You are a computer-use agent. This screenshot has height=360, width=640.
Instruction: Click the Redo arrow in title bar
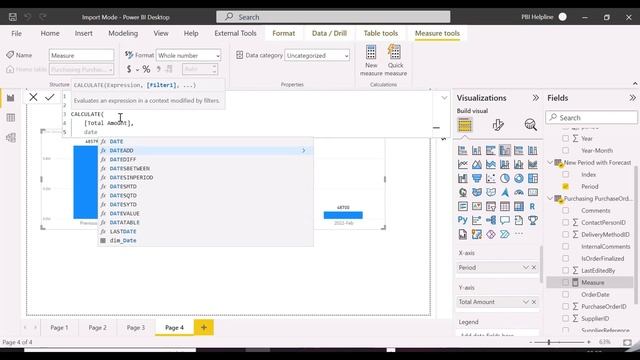click(42, 17)
